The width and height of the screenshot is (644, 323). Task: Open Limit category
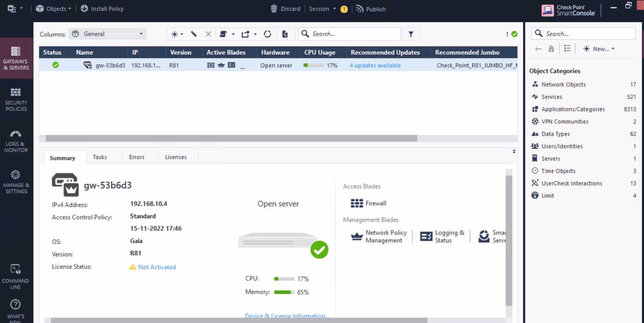click(584, 196)
